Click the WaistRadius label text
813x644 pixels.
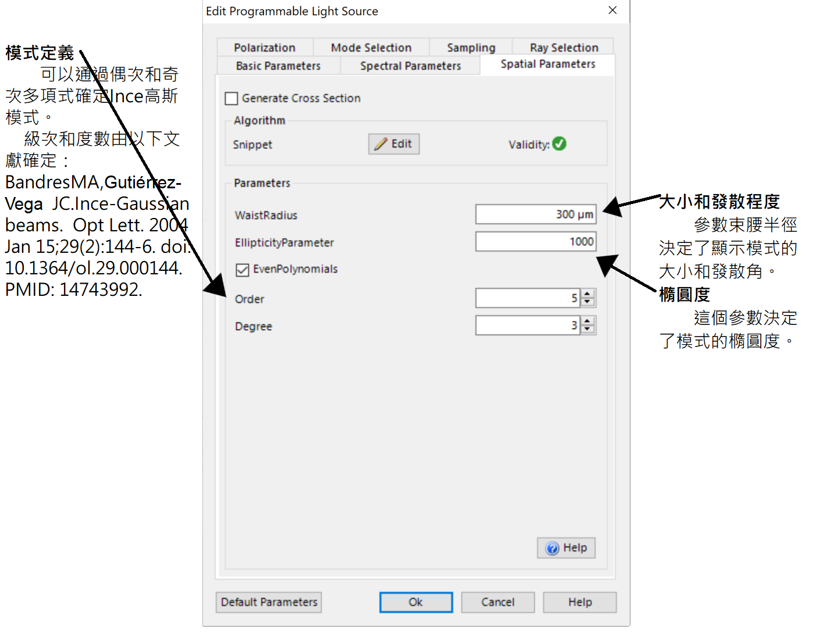click(266, 216)
